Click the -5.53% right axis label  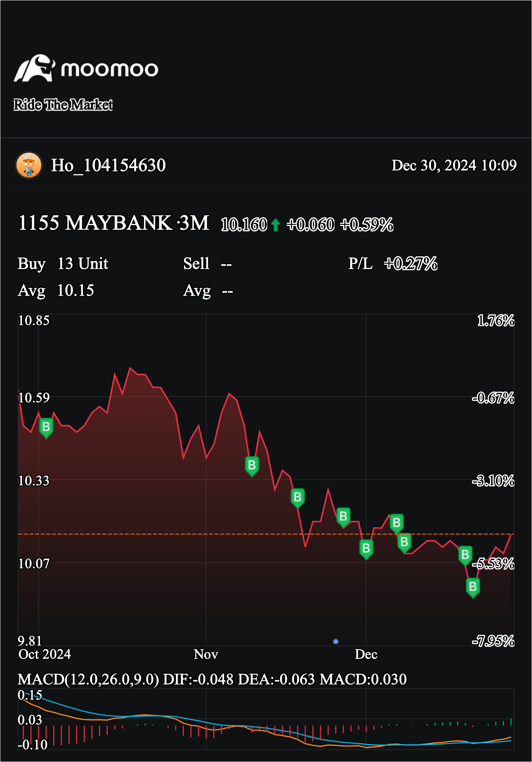(x=493, y=564)
